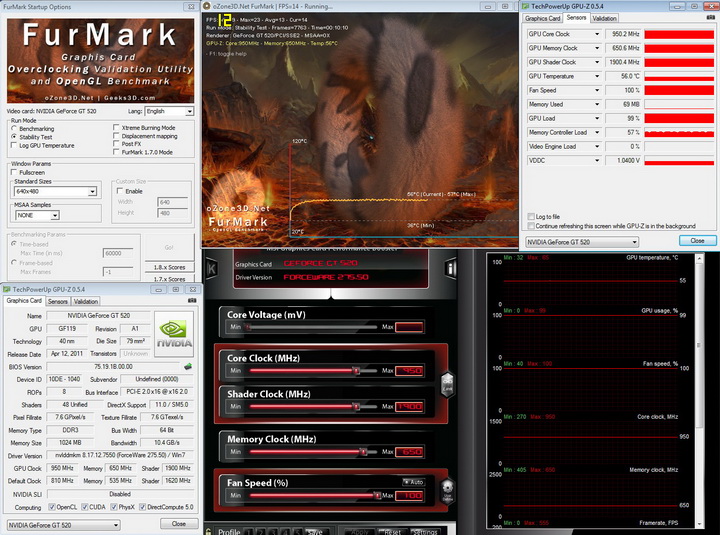Expand the GPU Memory Clock sensor dropdown
Image resolution: width=720 pixels, height=535 pixels.
[597, 48]
